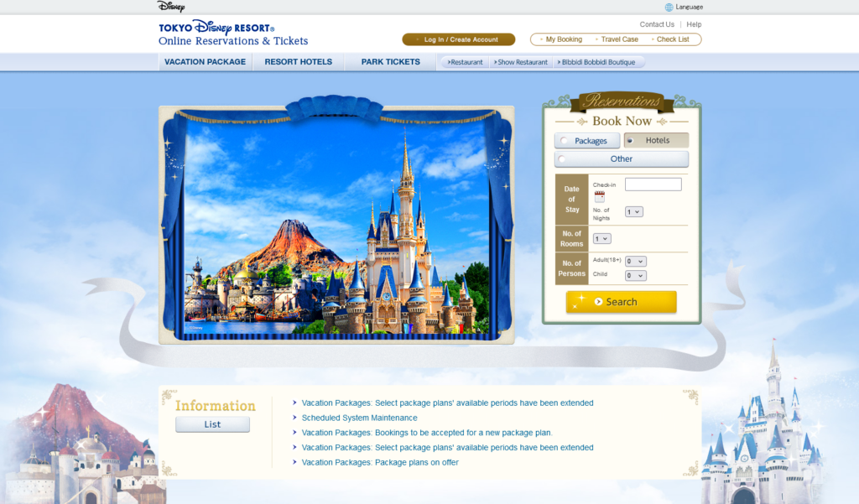This screenshot has width=859, height=504.
Task: Go to Show Restaurant link
Action: coord(520,62)
